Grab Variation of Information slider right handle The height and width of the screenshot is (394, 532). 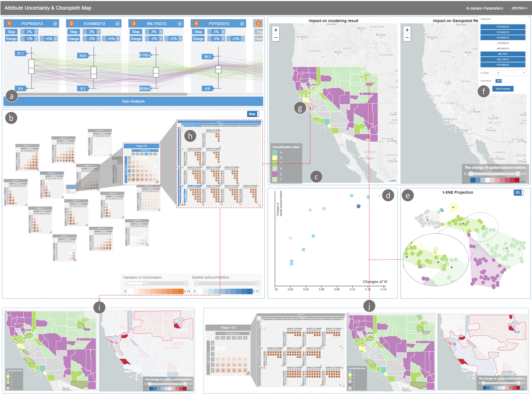point(186,283)
